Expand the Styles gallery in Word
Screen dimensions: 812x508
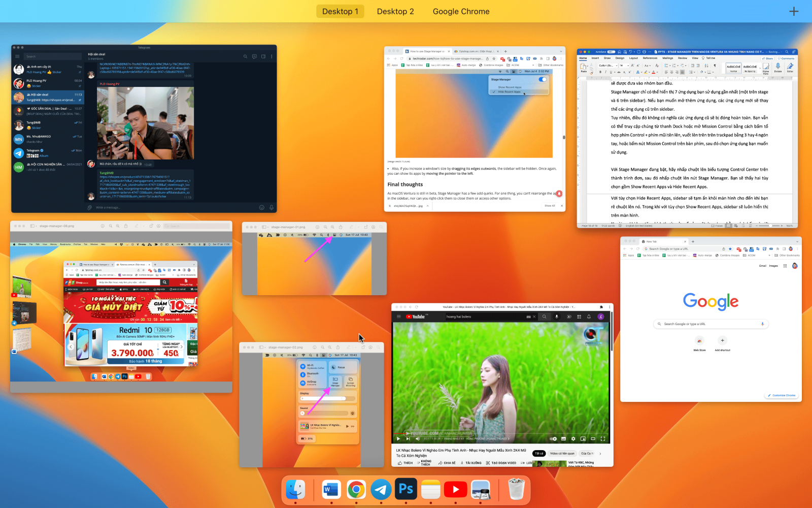(760, 68)
